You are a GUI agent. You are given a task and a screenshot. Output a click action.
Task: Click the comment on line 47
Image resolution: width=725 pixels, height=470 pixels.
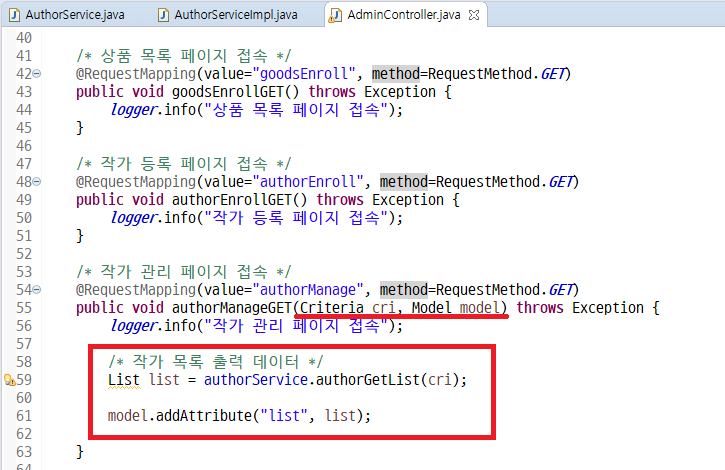tap(184, 164)
